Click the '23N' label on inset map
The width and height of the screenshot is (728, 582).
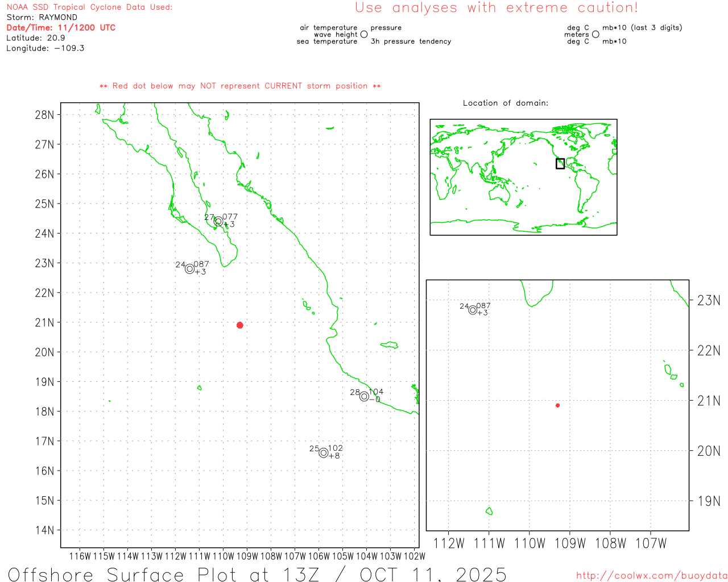point(709,301)
